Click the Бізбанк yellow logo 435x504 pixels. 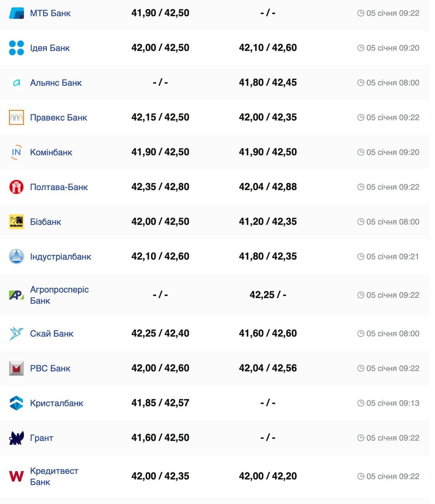coord(17,222)
